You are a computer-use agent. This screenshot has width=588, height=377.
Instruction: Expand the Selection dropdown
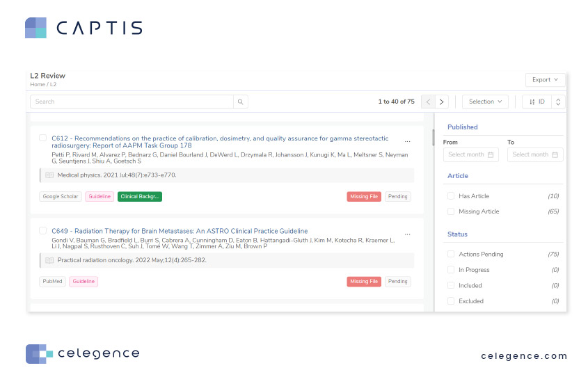pyautogui.click(x=485, y=102)
